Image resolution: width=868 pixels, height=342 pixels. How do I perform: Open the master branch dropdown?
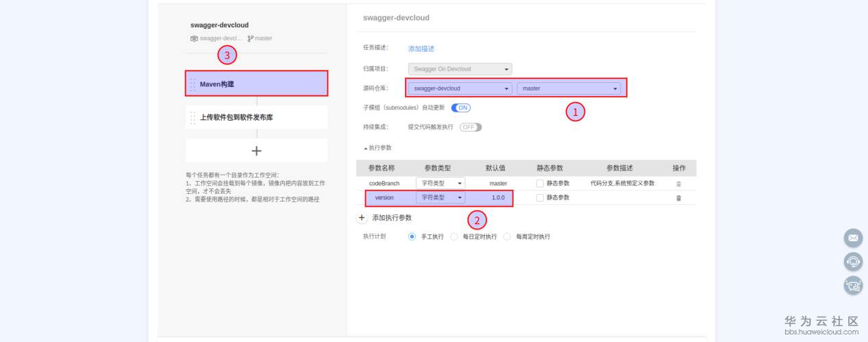pyautogui.click(x=569, y=88)
